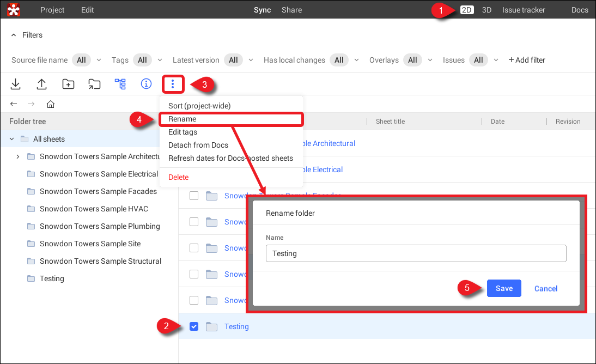
Task: Select Delete in the context menu
Action: 179,177
